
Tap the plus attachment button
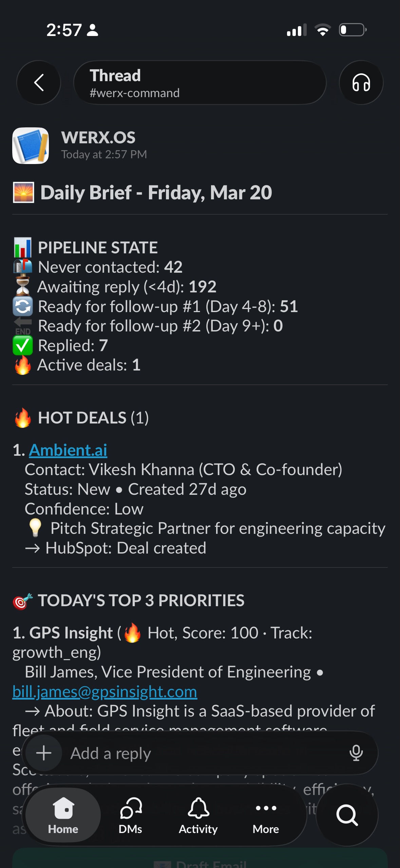[44, 753]
